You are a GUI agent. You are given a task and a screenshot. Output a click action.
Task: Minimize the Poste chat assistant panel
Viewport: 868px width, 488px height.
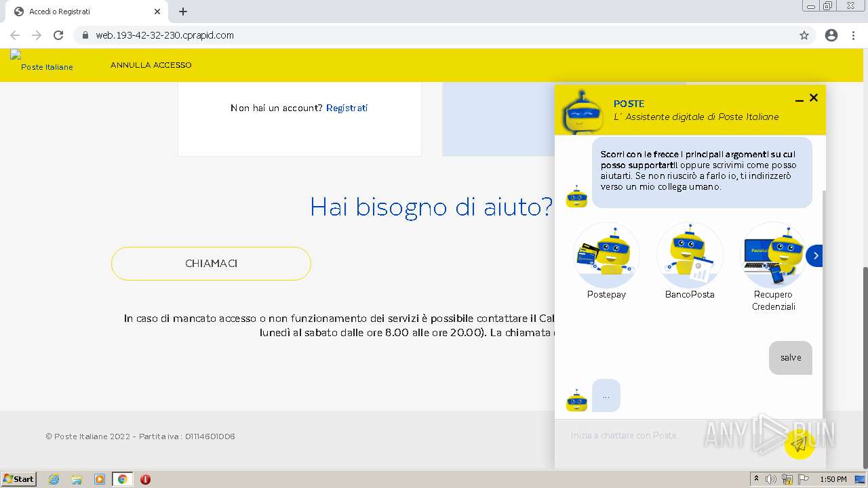799,100
